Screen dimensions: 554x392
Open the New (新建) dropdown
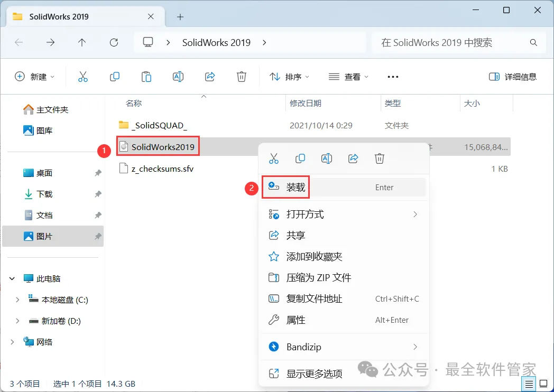(x=35, y=77)
